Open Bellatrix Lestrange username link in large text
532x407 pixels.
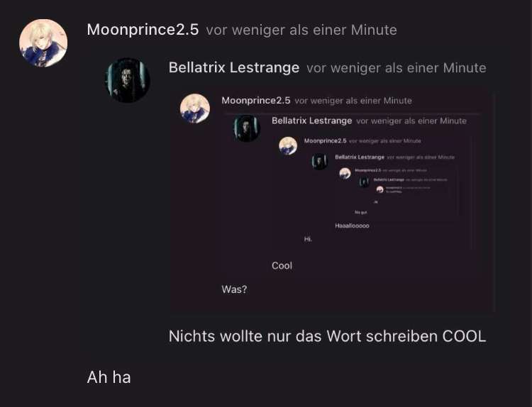234,67
